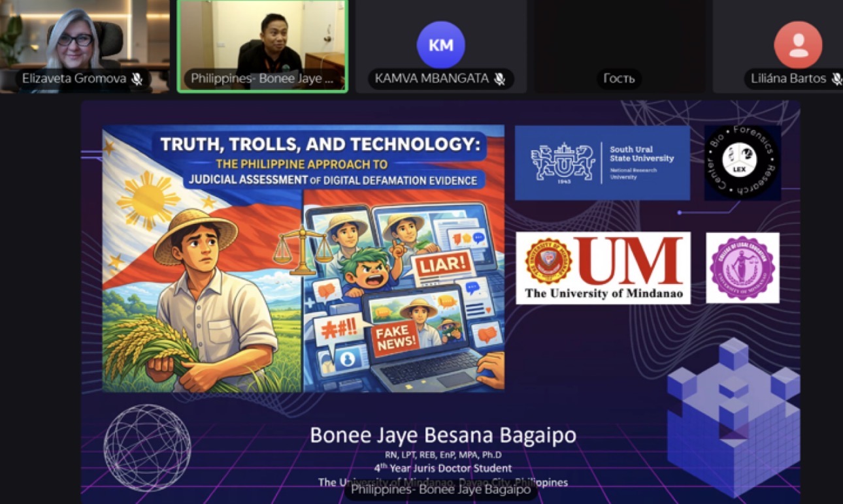Click the FAKE NEWS! sign in the illustration
The width and height of the screenshot is (843, 504).
pyautogui.click(x=395, y=337)
